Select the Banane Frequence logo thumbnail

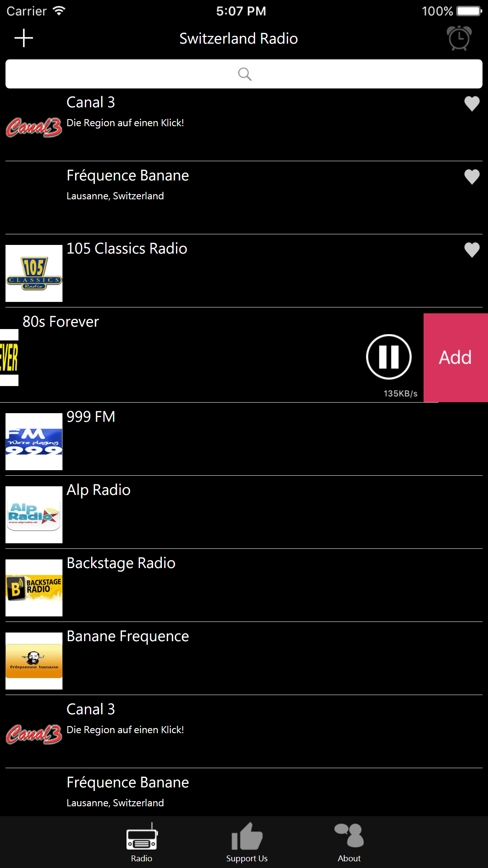pyautogui.click(x=34, y=661)
